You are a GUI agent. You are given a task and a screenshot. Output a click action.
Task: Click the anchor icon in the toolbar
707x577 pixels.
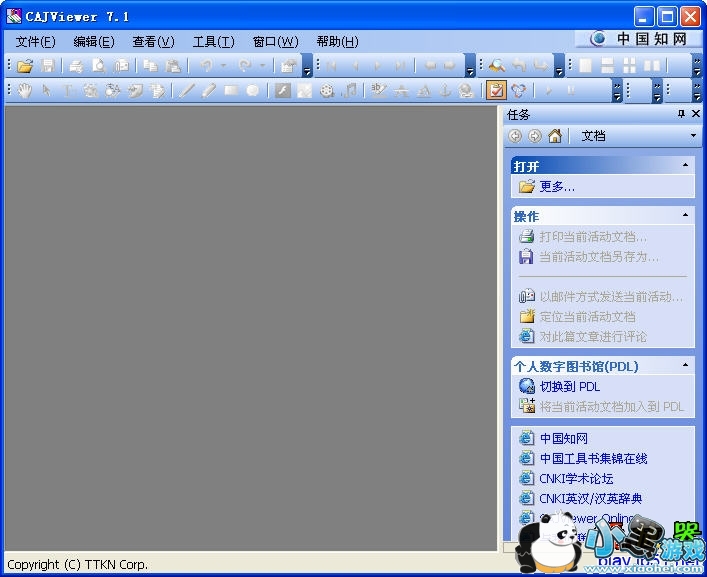point(445,91)
